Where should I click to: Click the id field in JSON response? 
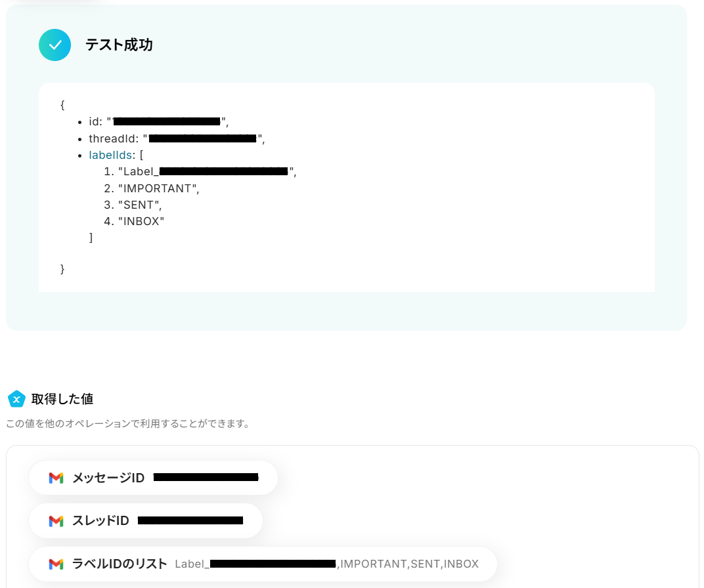tap(158, 121)
